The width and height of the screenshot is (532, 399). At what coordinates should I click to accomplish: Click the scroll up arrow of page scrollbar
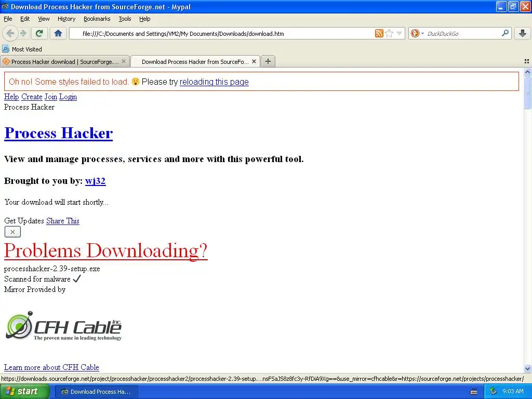(x=527, y=72)
